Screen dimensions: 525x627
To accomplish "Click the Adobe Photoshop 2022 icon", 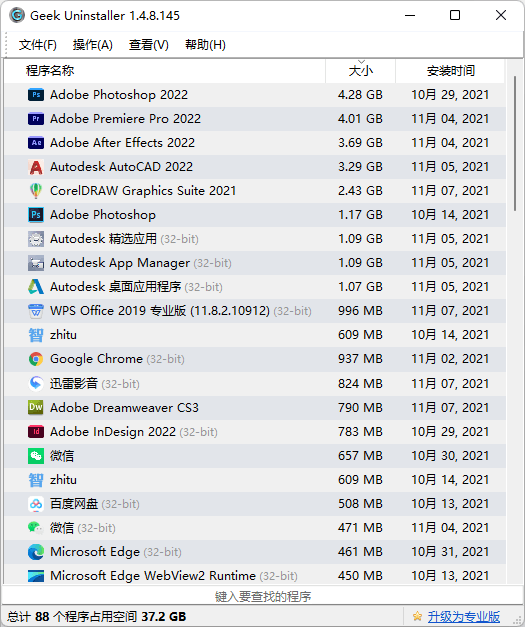I will 36,95.
